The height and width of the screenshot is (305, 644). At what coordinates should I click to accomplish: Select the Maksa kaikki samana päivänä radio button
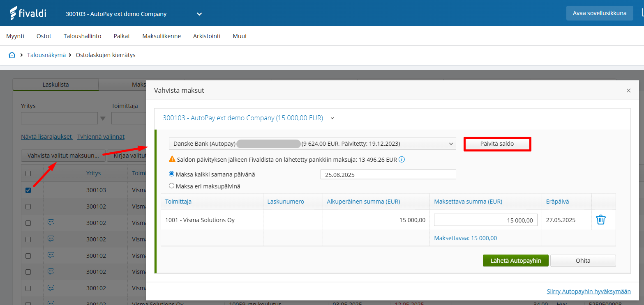172,174
